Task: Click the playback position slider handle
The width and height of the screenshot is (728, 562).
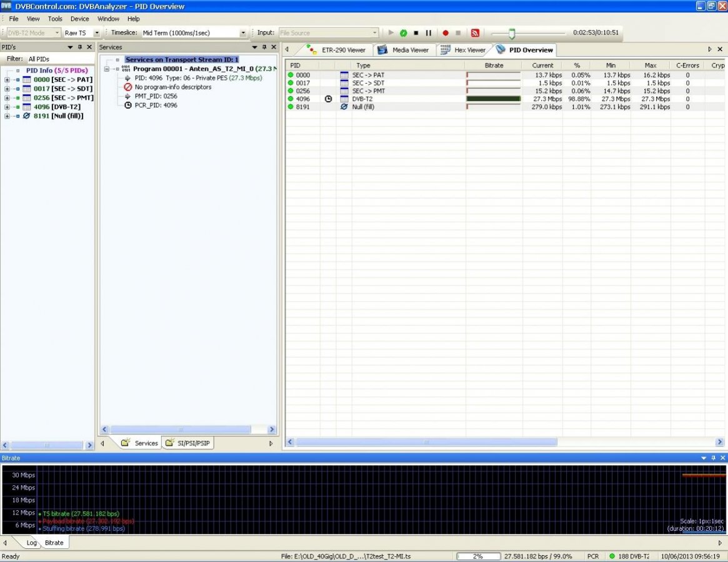Action: (511, 34)
